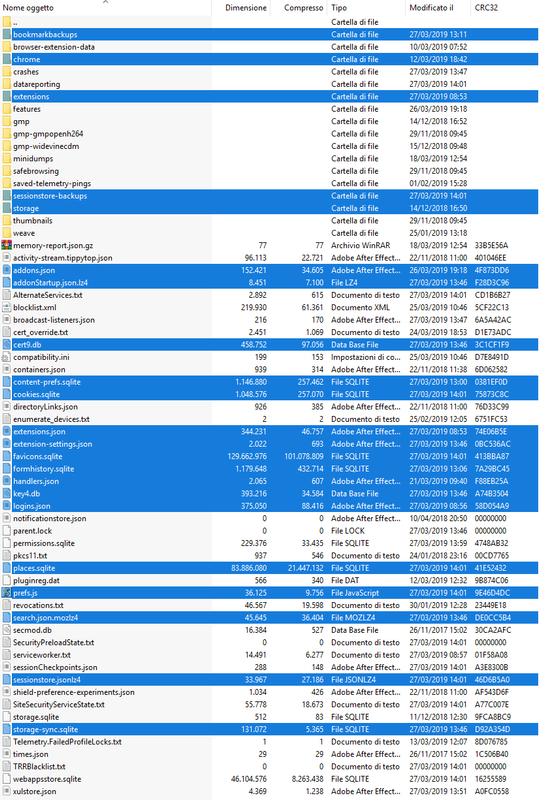This screenshot has width=539, height=800.
Task: Select pkcs11.txt file name
Action: [x=30, y=556]
